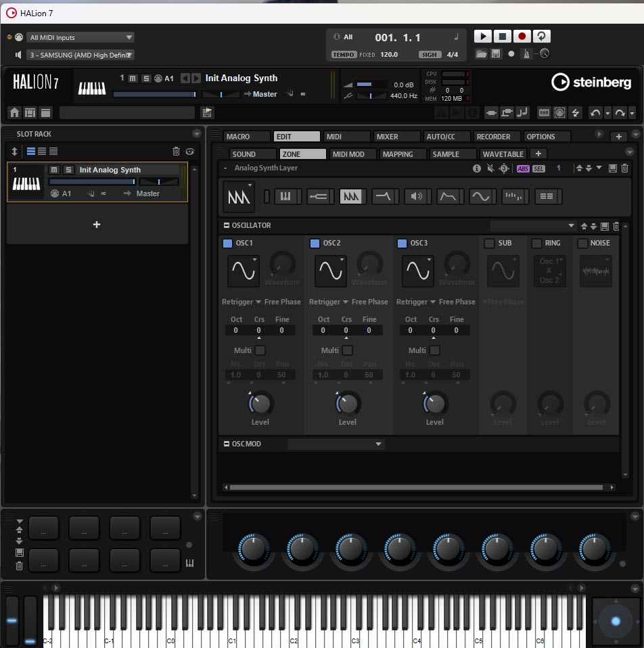This screenshot has height=648, width=644.
Task: Click the OSC3 Level knob
Action: click(x=434, y=404)
